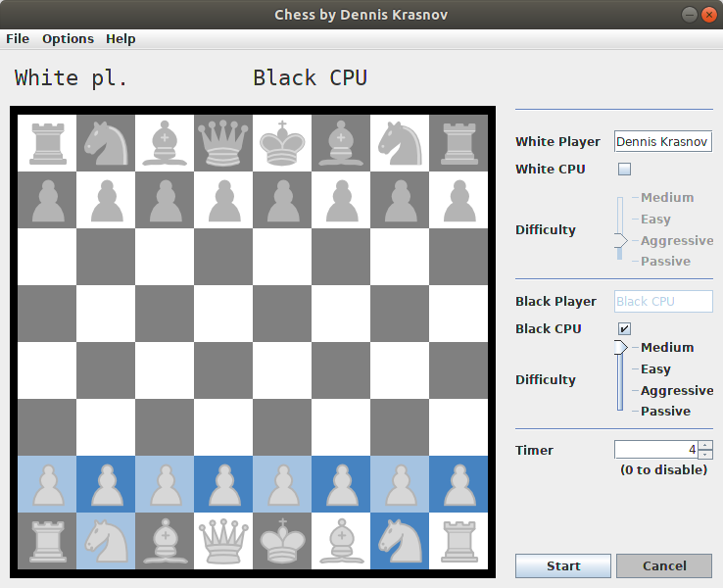Select the bottom-left corner rook
Image resolution: width=723 pixels, height=588 pixels.
point(47,541)
